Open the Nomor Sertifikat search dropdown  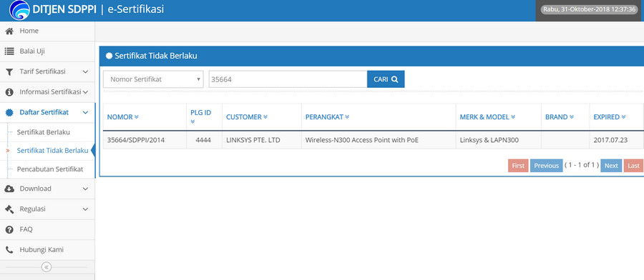coord(153,79)
